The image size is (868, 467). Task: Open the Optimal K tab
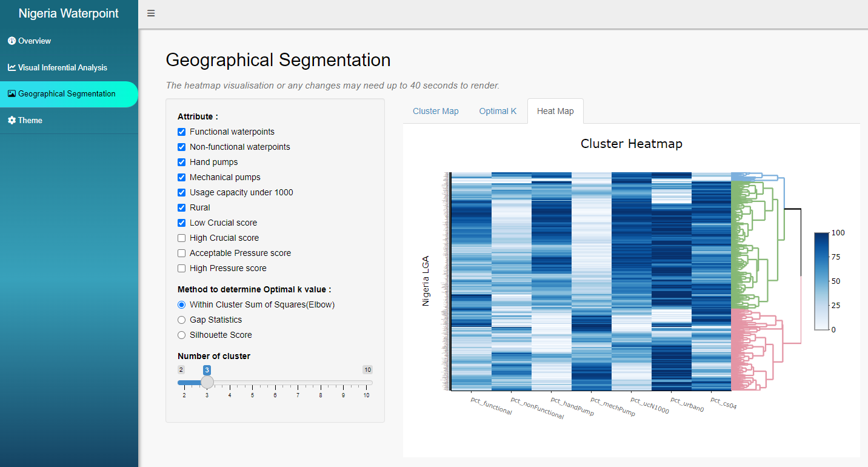[x=498, y=111]
